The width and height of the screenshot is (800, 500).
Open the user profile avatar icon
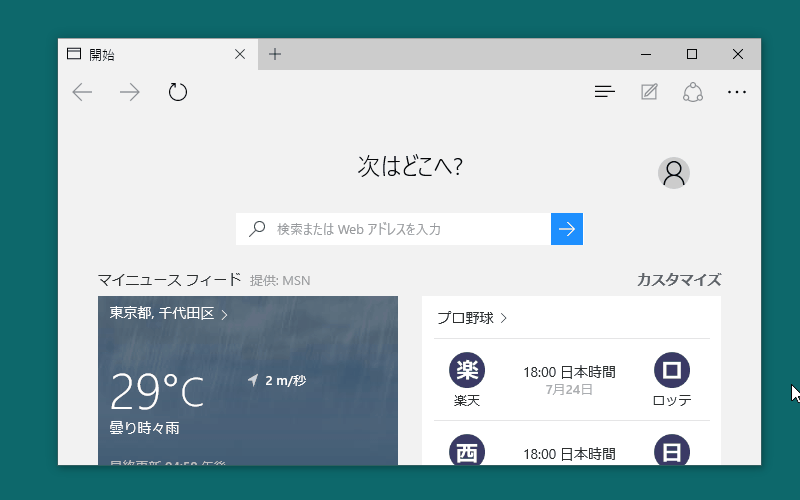point(673,173)
